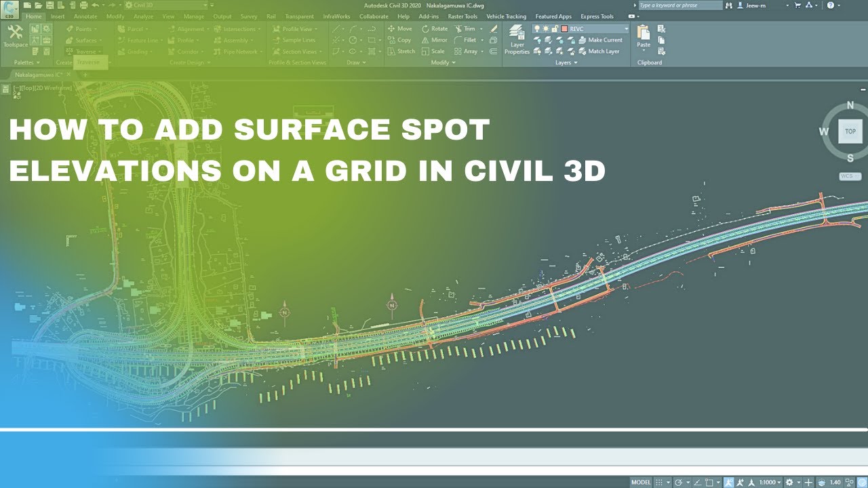Viewport: 868px width, 488px height.
Task: Expand the Palettes panel
Action: coord(26,62)
